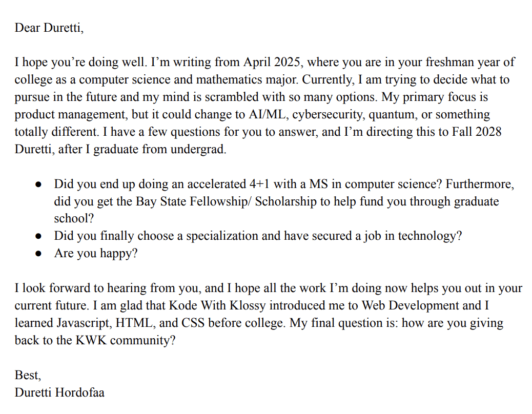Click the first bullet point marker

tap(38, 184)
